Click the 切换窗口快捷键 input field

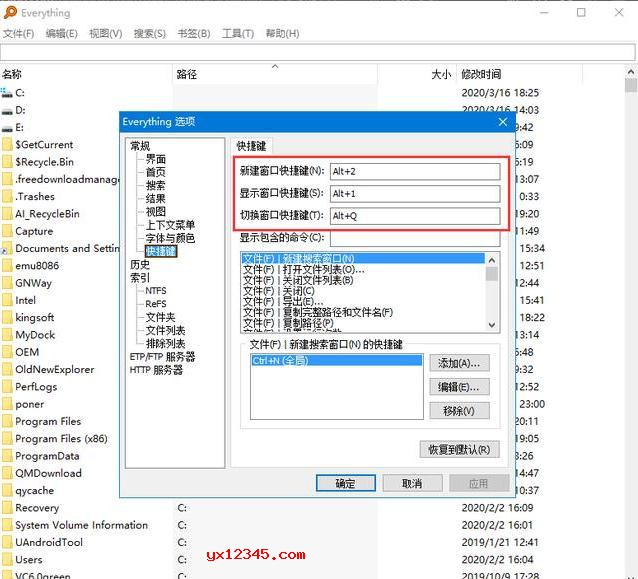click(x=415, y=216)
